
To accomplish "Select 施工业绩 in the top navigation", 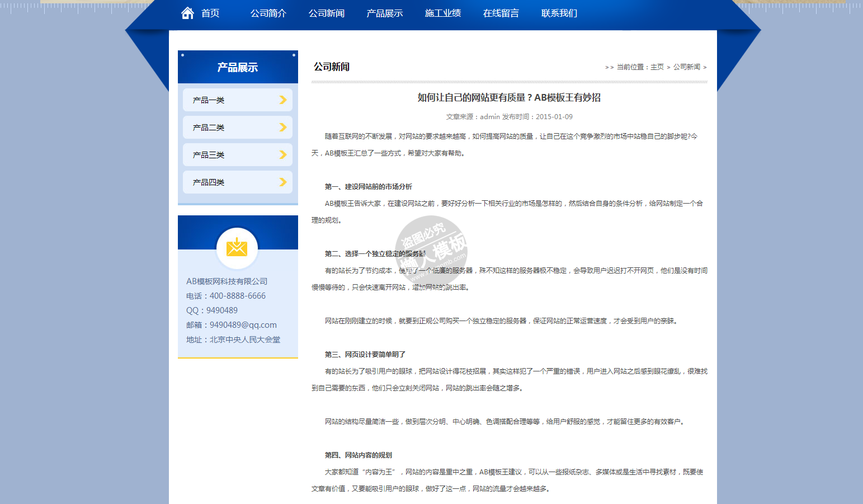I will 443,13.
